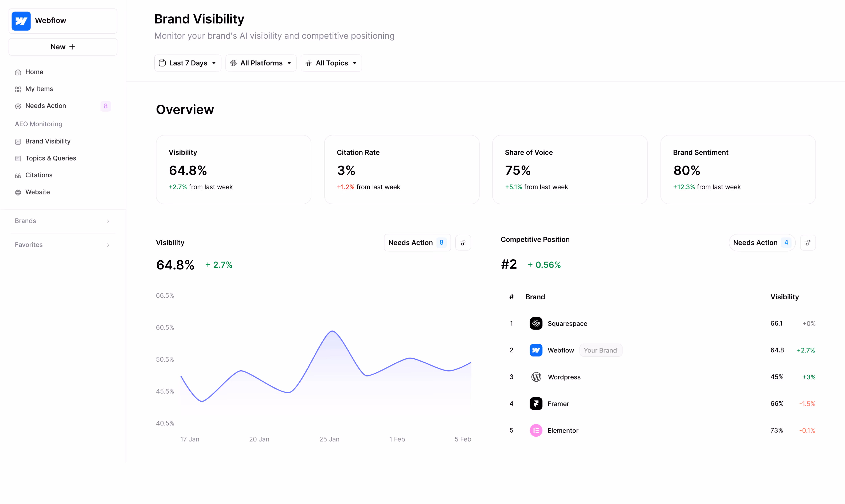Click the Website globe icon
The width and height of the screenshot is (845, 504).
click(18, 193)
